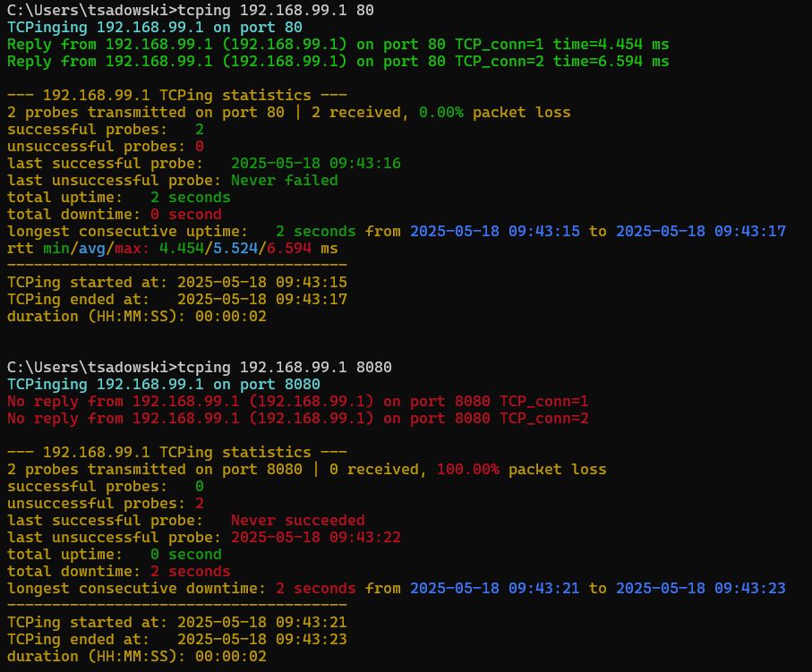This screenshot has width=812, height=672.
Task: Select the "TCPinging 192.168.99.1 on port 8080" line
Action: 163,385
